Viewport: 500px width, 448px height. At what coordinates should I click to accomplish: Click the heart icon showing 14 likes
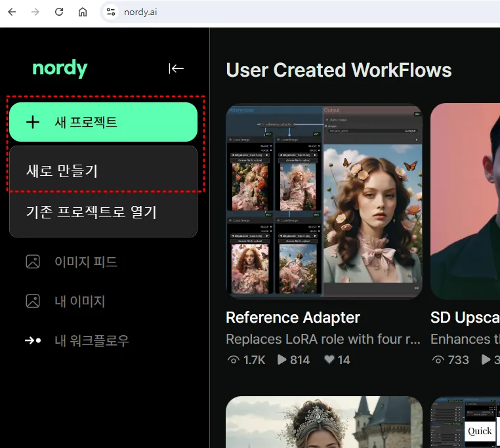coord(329,359)
